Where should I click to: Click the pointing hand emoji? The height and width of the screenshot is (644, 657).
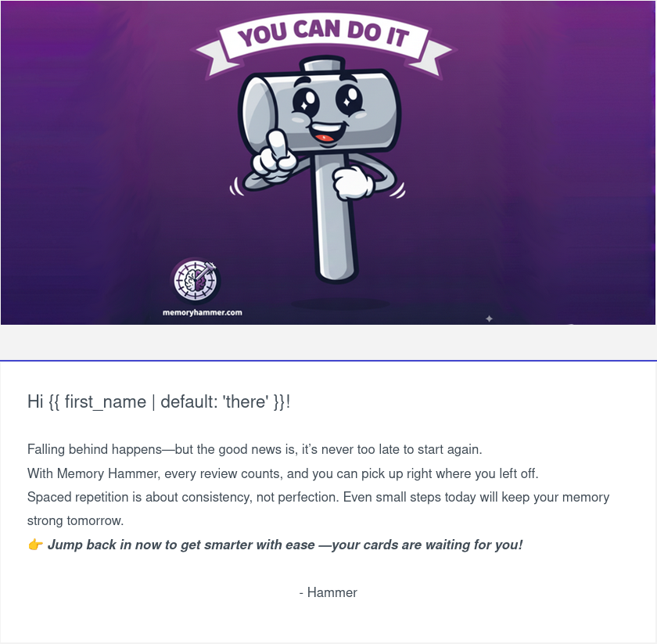[35, 545]
